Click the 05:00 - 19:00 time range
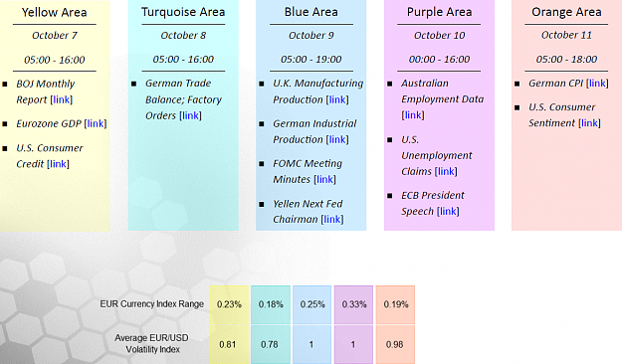This screenshot has width=622, height=364. [311, 59]
